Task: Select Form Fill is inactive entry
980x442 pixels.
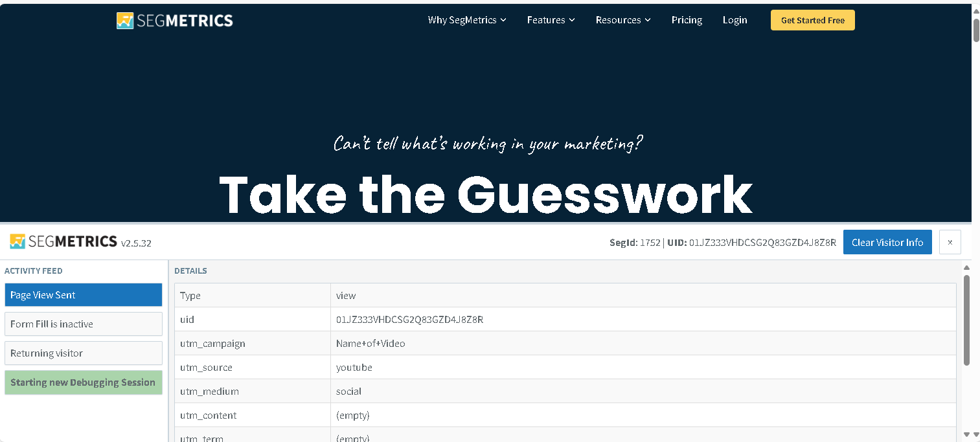Action: [83, 324]
